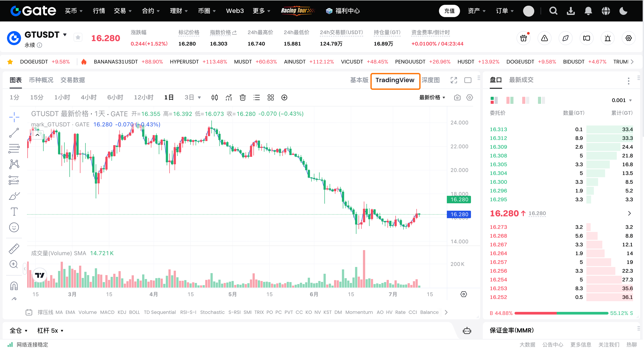Toggle the GTUSDT favorite star
This screenshot has height=350, width=644.
[78, 38]
